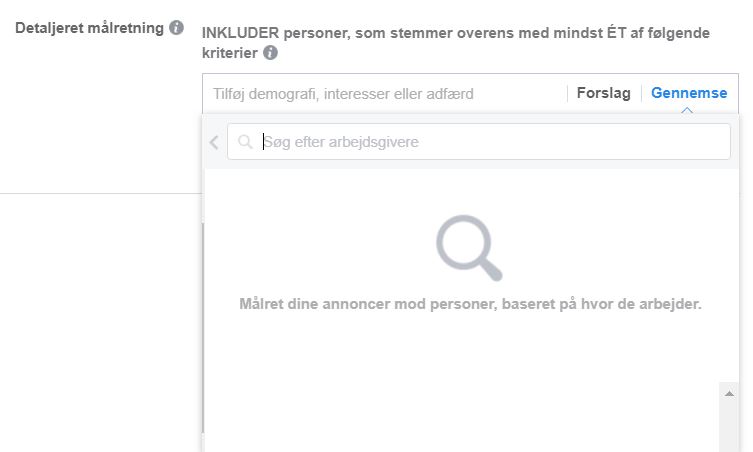The width and height of the screenshot is (753, 452).
Task: Select the Gennemse browse link
Action: (x=689, y=93)
